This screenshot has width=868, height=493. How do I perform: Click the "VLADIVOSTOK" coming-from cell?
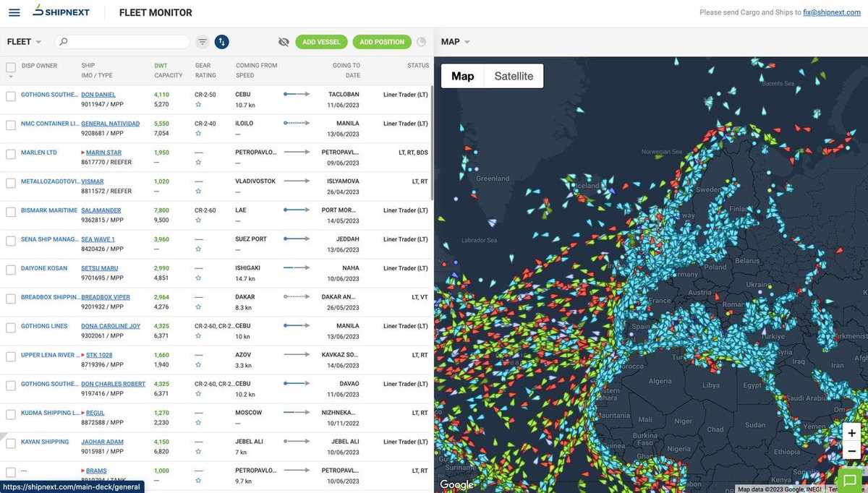255,181
